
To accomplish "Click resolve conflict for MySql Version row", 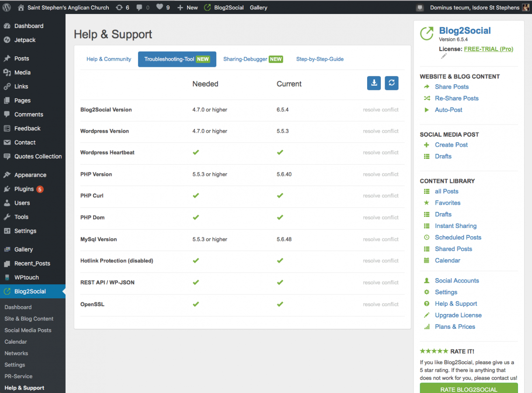I will point(381,239).
